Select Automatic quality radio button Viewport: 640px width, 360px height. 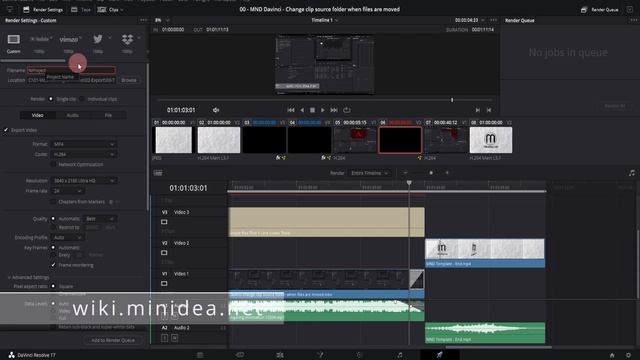[x=53, y=219]
